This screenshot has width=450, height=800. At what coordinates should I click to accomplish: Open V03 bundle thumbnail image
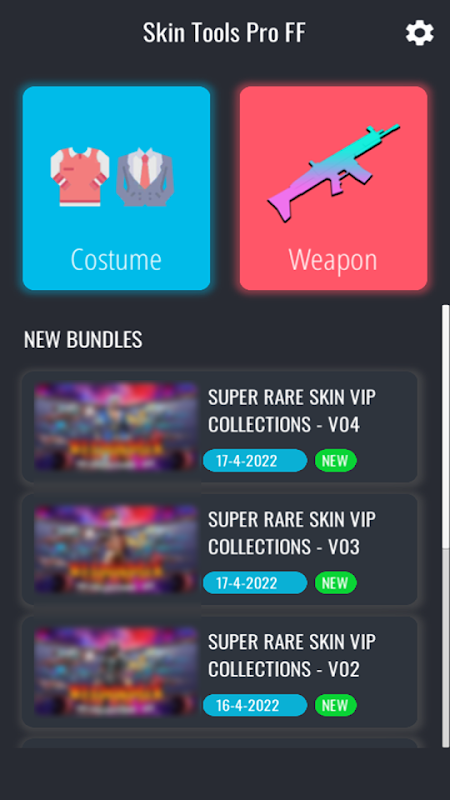coord(116,549)
